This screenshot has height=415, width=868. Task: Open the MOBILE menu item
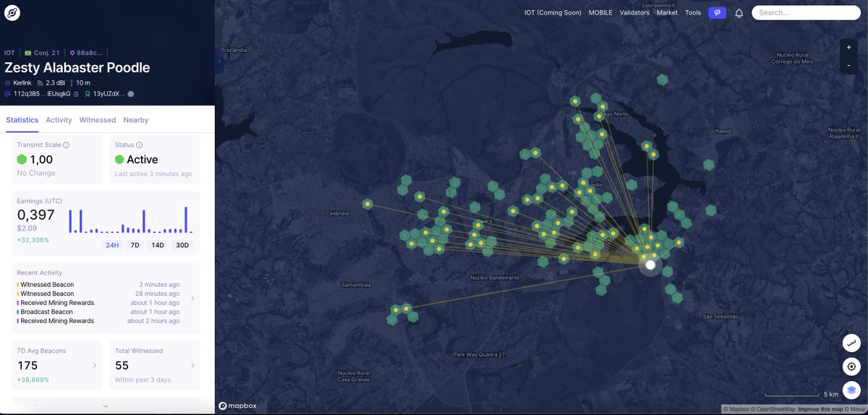(600, 13)
